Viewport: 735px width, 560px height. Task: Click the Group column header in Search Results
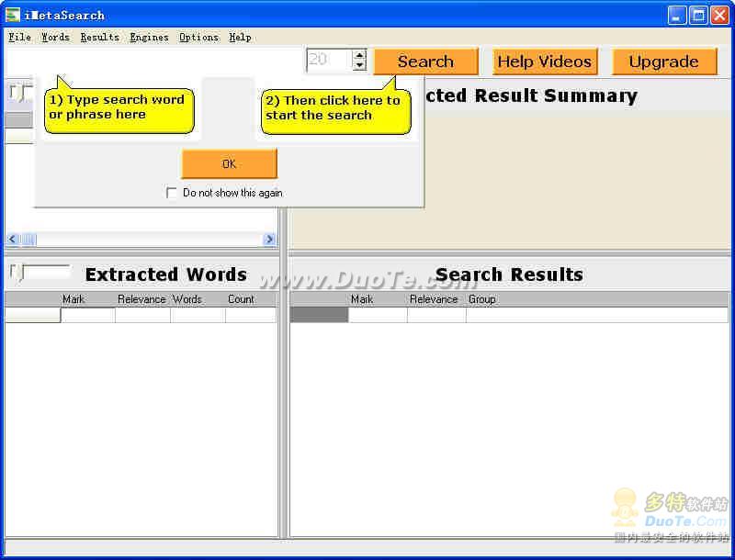[481, 299]
